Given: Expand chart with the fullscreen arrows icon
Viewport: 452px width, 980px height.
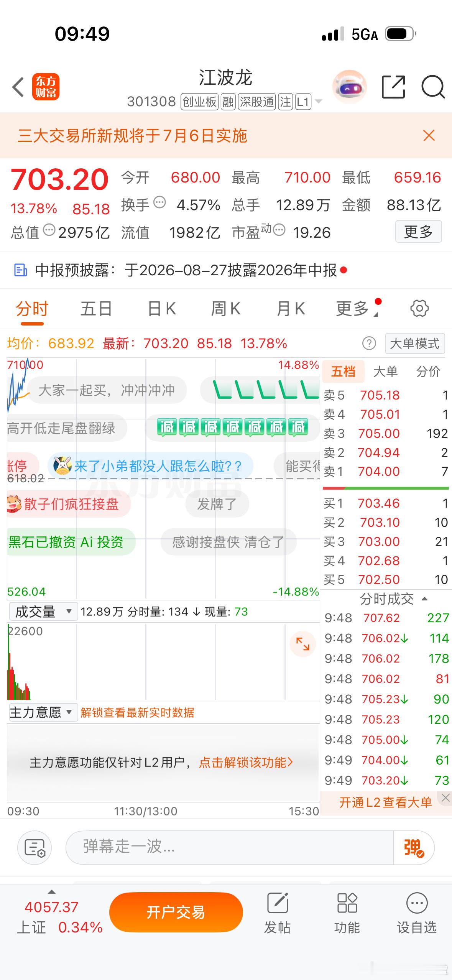Looking at the screenshot, I should click(302, 644).
